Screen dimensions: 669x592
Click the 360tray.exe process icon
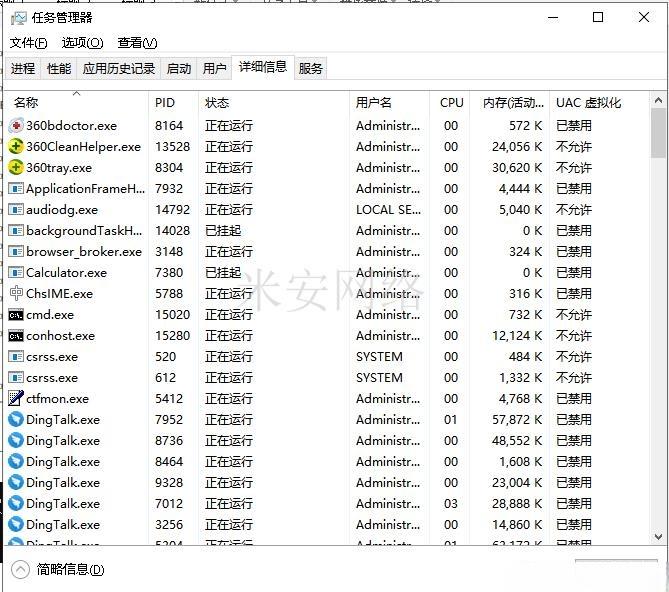pos(16,168)
